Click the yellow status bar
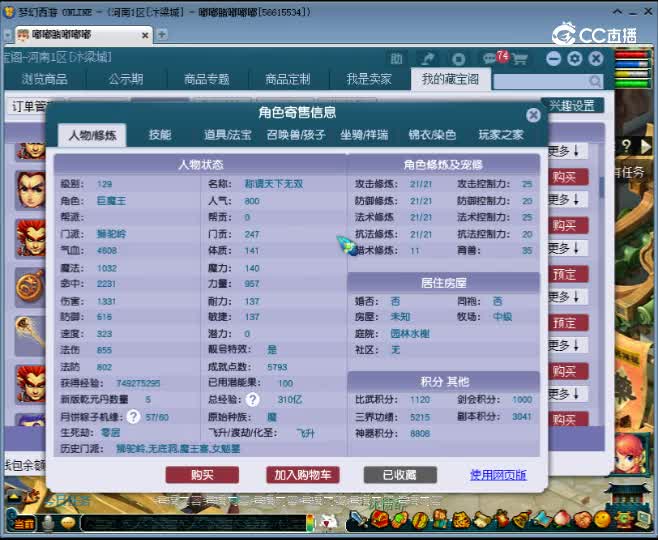The width and height of the screenshot is (658, 540). point(631,73)
